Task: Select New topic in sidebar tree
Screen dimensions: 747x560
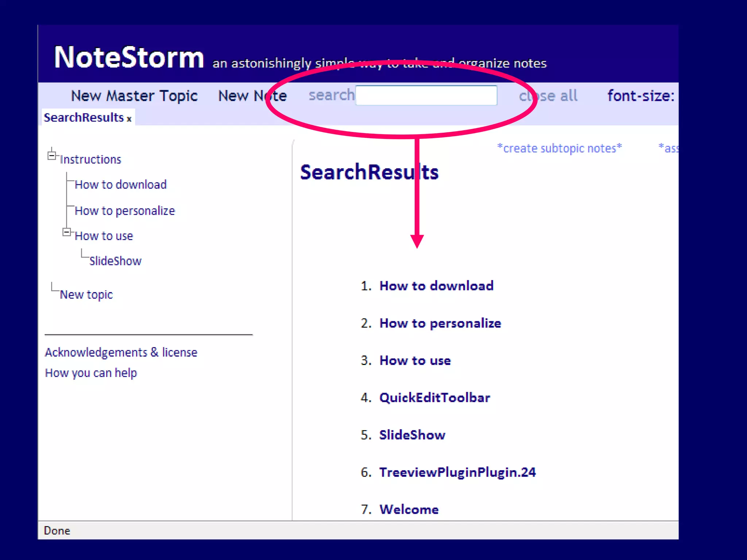Action: tap(86, 294)
